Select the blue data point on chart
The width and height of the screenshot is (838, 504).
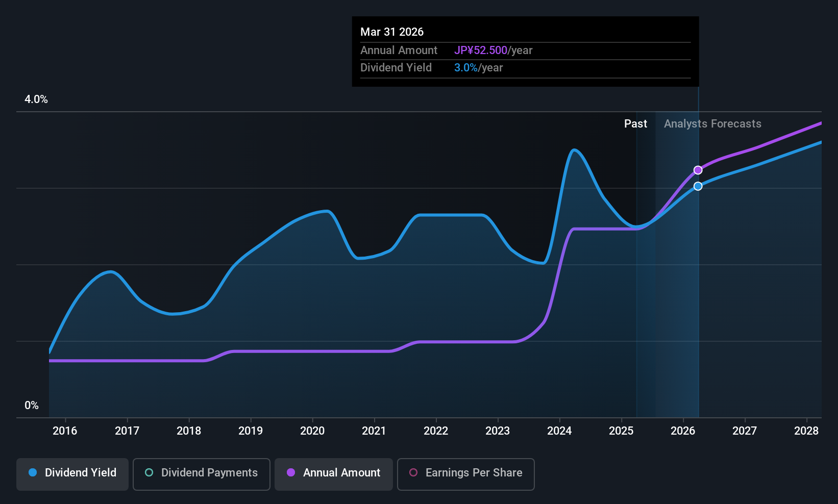coord(698,186)
